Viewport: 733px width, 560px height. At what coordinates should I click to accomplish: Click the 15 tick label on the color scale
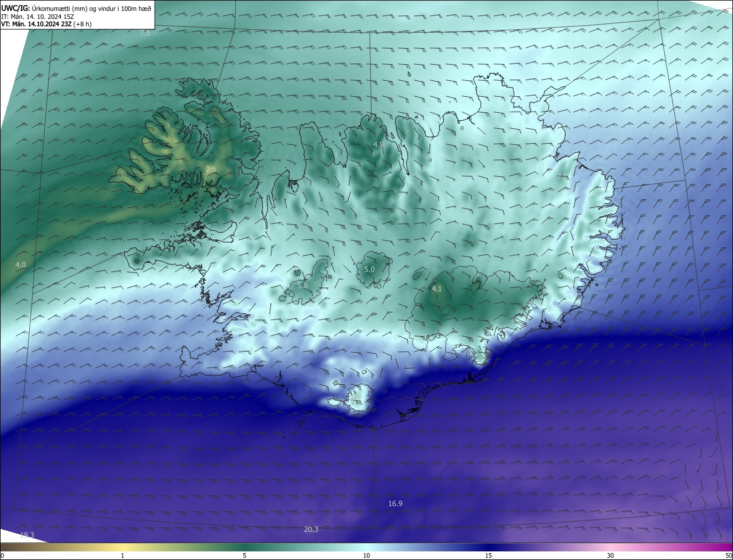[488, 555]
